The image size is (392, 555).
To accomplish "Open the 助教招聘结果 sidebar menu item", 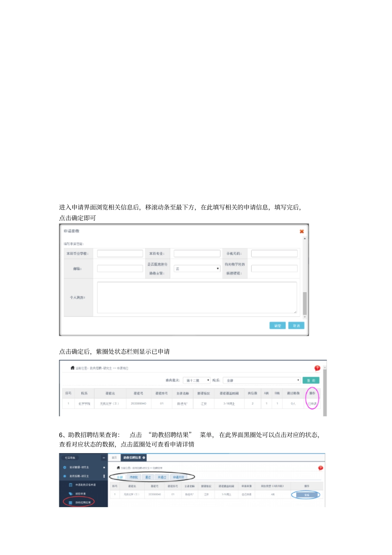I will tap(83, 502).
